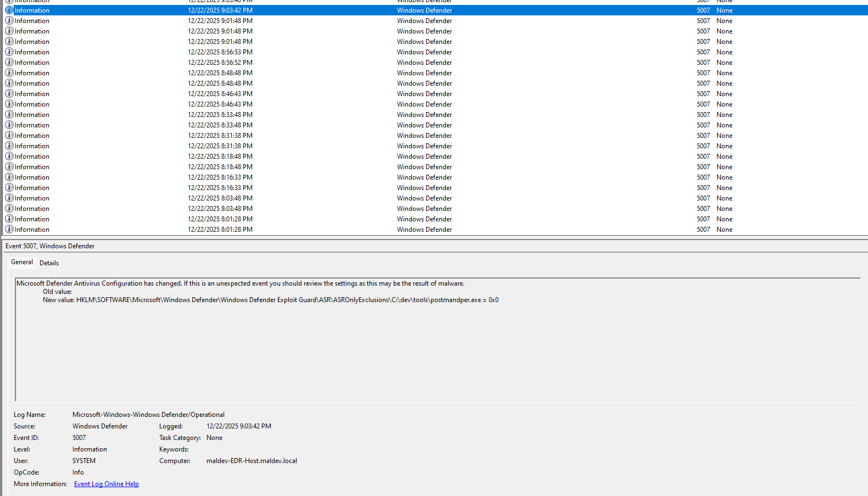Click event ID 5007 on the lower 8:03:48 PM row

[703, 209]
